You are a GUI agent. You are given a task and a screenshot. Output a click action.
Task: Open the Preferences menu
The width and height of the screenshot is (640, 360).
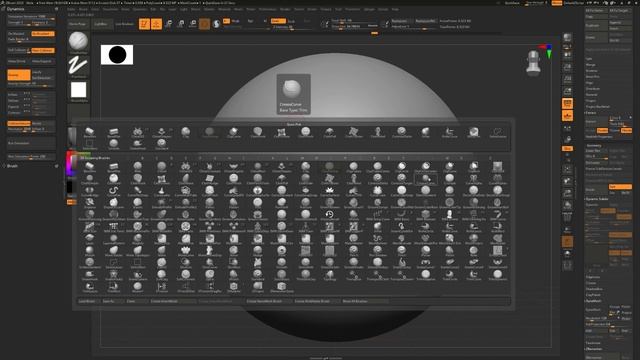[x=268, y=9]
